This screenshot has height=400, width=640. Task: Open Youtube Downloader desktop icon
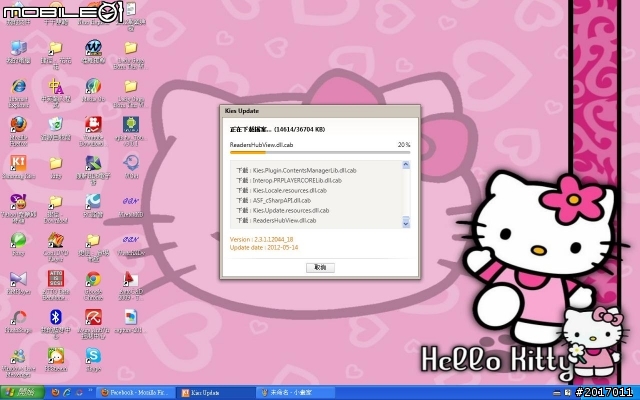tap(93, 131)
